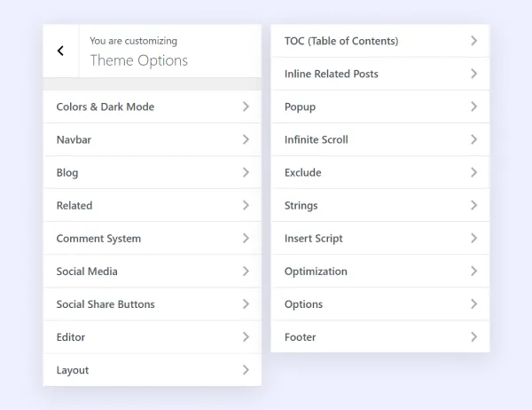Open the Optimization settings
This screenshot has height=410, width=532.
coord(316,271)
